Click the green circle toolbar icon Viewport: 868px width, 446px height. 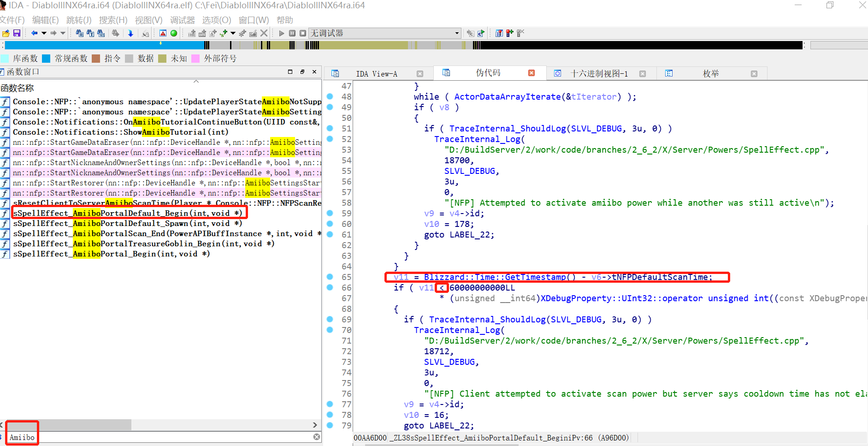[x=174, y=33]
